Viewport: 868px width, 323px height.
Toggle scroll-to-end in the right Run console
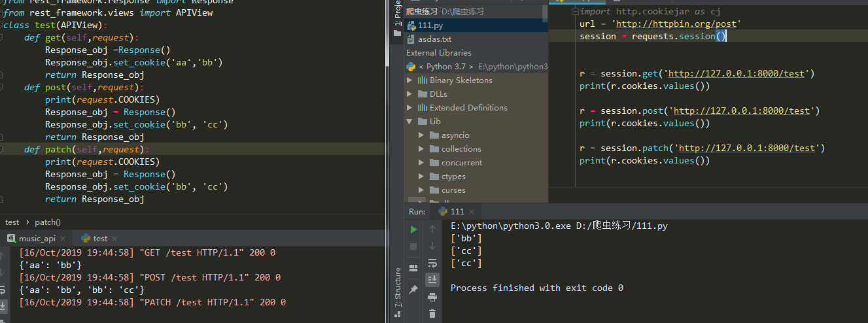(x=432, y=280)
